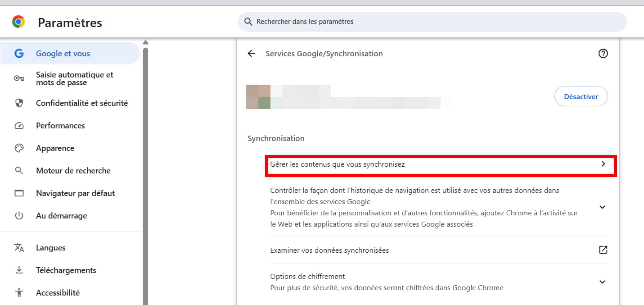Expand Options de chiffrement chevron
This screenshot has width=644, height=305.
(603, 282)
